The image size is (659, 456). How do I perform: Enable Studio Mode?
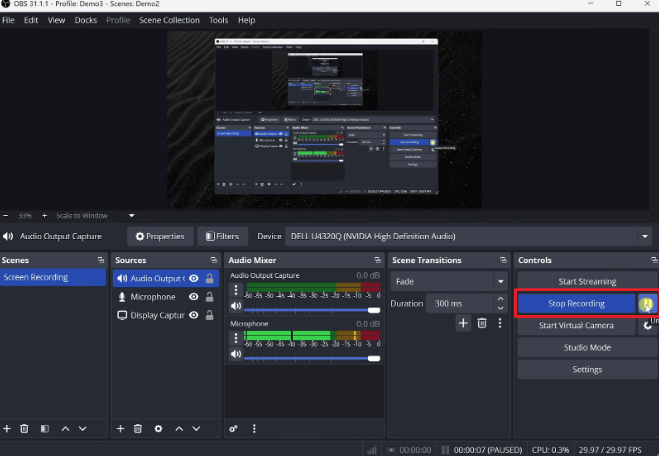click(587, 348)
